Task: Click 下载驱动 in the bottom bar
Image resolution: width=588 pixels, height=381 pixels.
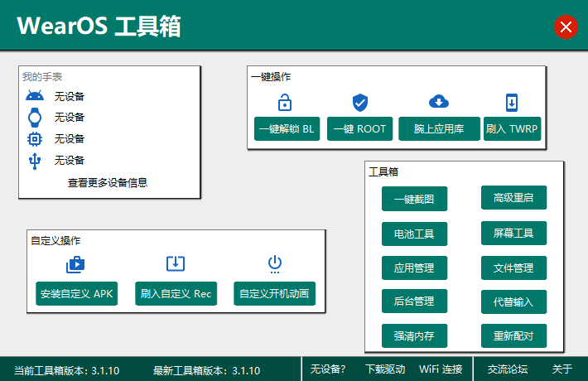Action: click(x=384, y=369)
